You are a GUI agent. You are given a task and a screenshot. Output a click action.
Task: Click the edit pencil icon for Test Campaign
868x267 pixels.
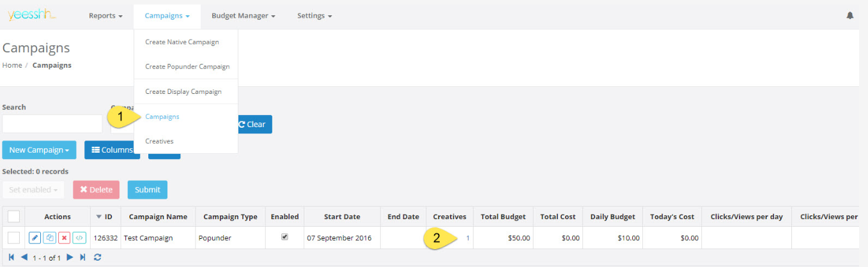pos(35,238)
